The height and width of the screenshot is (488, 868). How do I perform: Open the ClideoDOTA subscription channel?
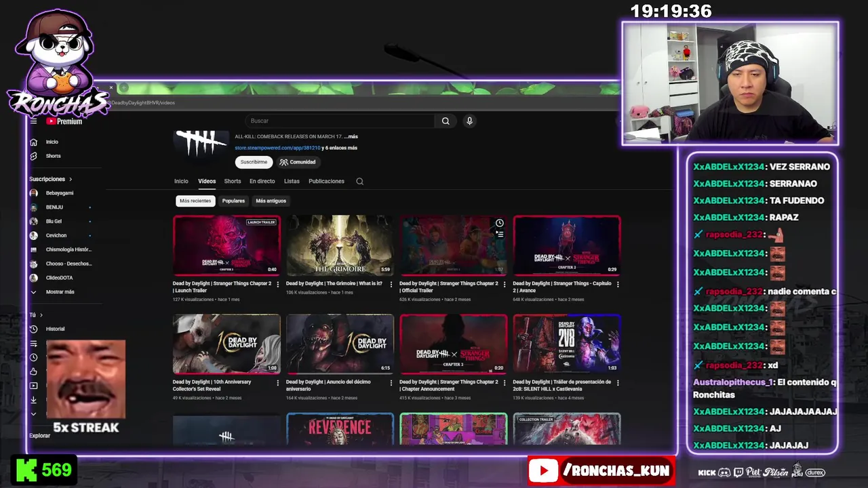coord(60,278)
